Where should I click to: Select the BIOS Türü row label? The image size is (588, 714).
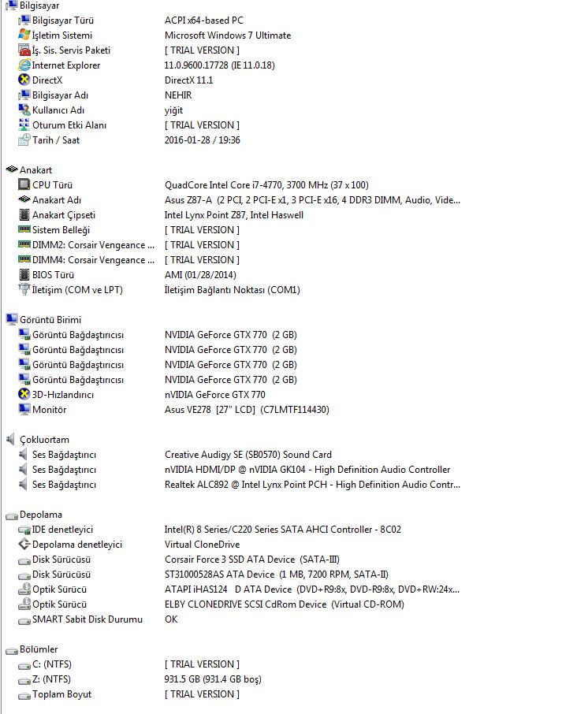53,275
